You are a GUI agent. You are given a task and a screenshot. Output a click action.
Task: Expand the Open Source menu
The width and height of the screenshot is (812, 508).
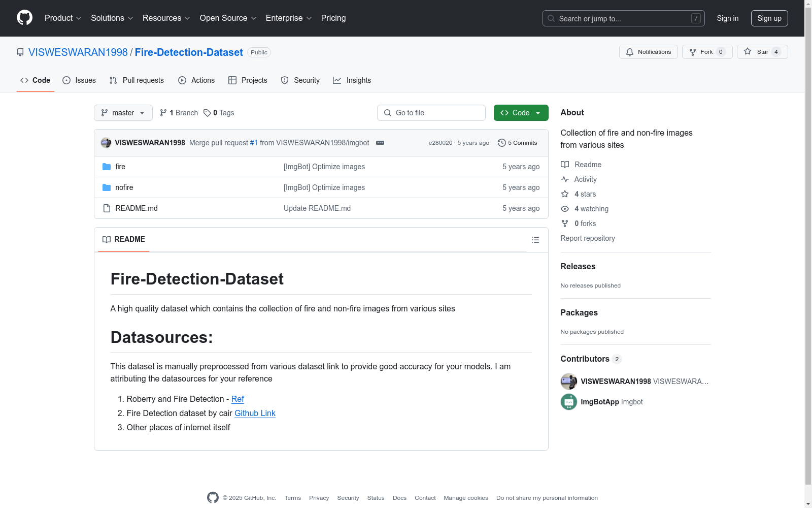point(228,18)
